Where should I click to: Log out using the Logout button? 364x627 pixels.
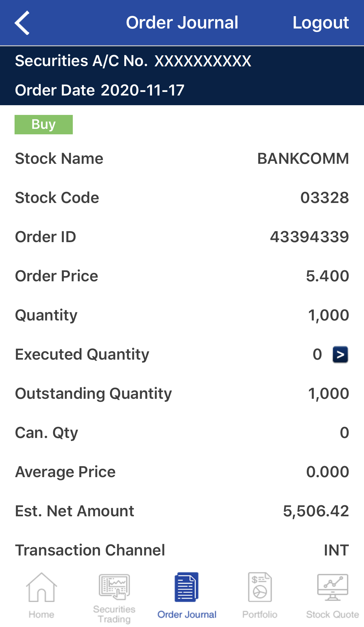point(321,23)
